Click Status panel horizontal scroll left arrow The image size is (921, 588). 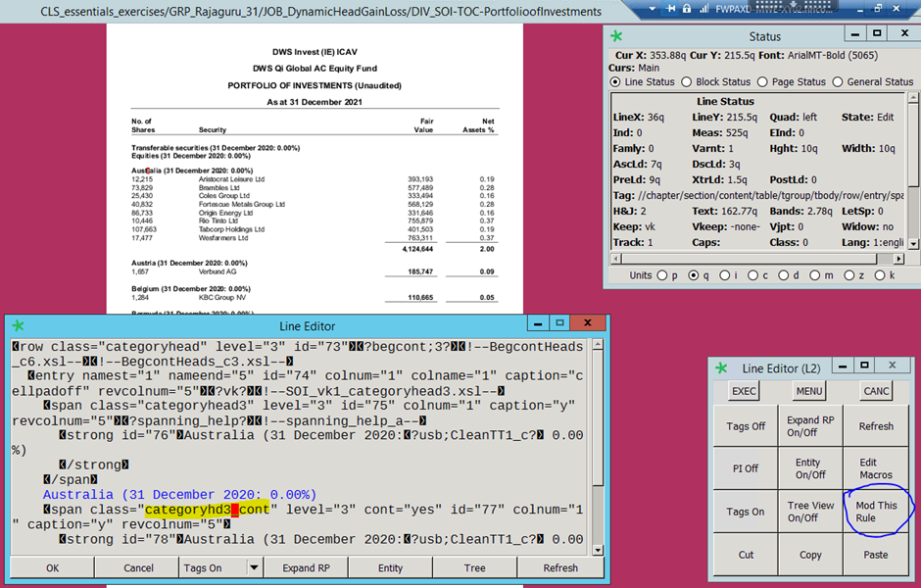click(616, 259)
